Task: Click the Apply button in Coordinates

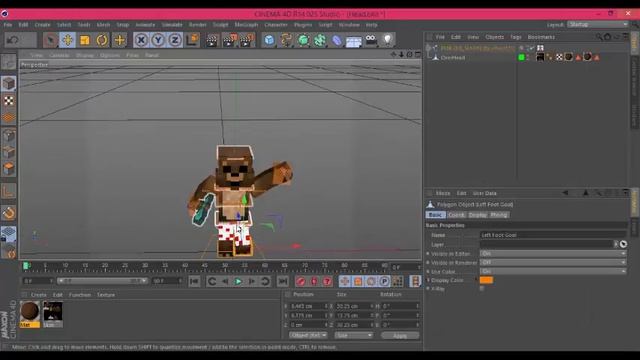Action: pos(400,336)
